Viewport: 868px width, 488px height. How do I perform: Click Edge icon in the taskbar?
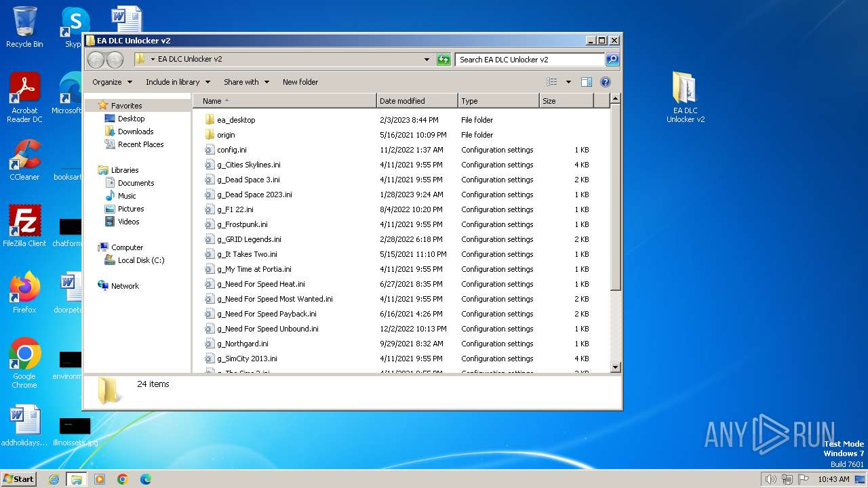146,479
